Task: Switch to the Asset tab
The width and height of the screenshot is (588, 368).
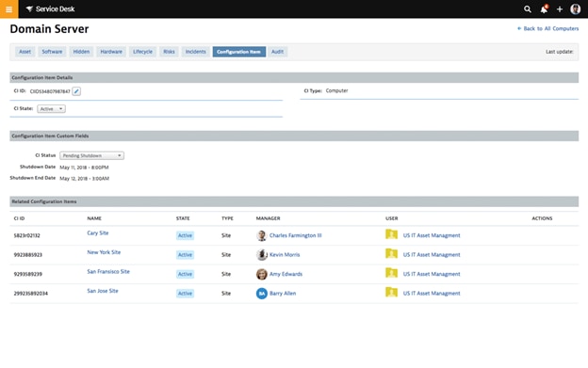Action: click(x=25, y=52)
